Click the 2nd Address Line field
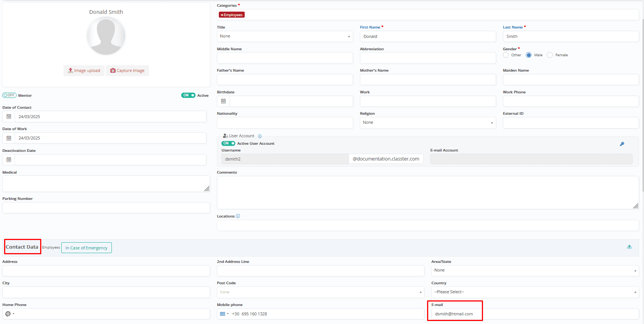The height and width of the screenshot is (324, 644). pyautogui.click(x=320, y=271)
